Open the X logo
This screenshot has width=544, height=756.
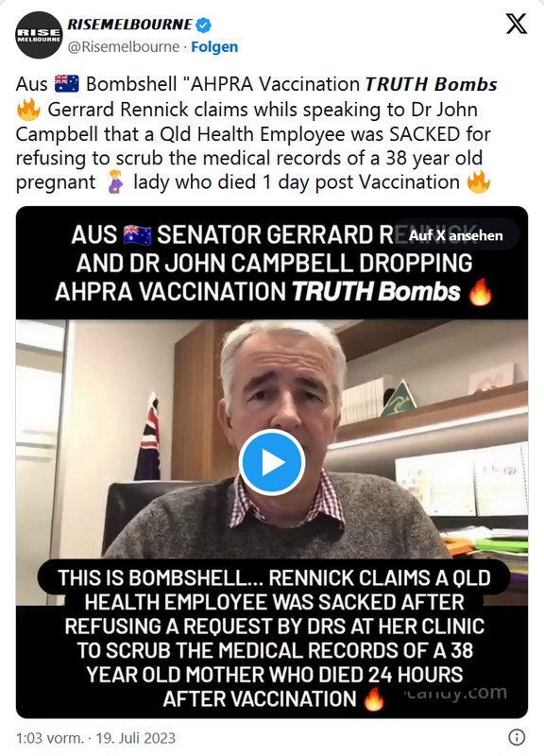[516, 24]
